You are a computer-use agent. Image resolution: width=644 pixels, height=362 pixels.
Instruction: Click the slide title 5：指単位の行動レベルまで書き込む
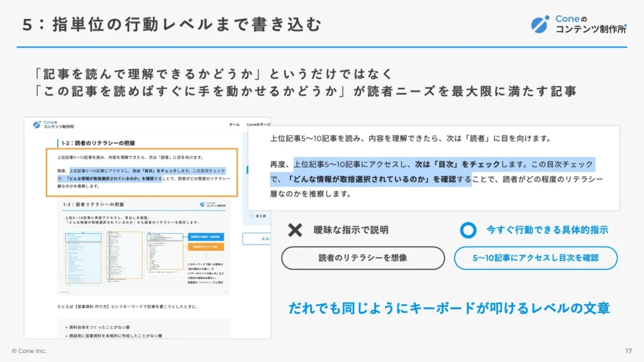[172, 25]
